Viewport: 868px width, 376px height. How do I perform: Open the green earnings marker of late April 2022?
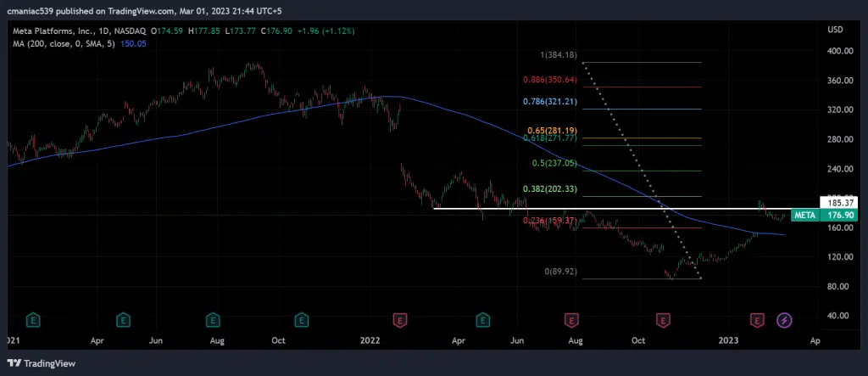click(483, 320)
